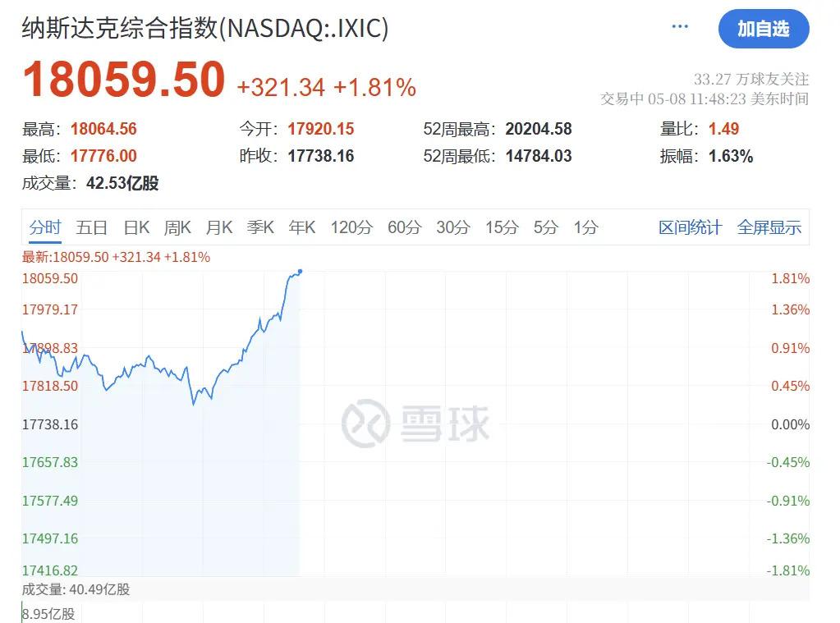Click the 全屏显示 link

point(769,227)
